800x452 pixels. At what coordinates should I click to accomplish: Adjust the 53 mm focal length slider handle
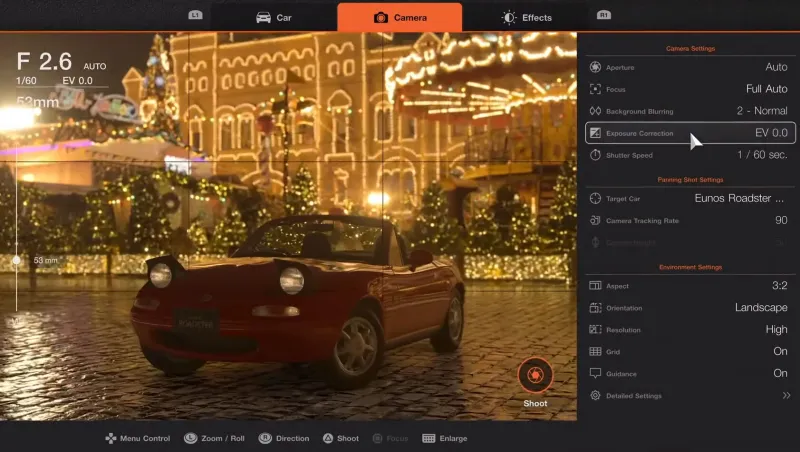pos(17,260)
